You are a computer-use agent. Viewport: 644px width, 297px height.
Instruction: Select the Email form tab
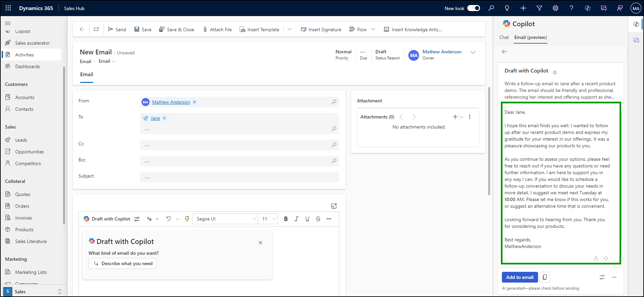(86, 75)
